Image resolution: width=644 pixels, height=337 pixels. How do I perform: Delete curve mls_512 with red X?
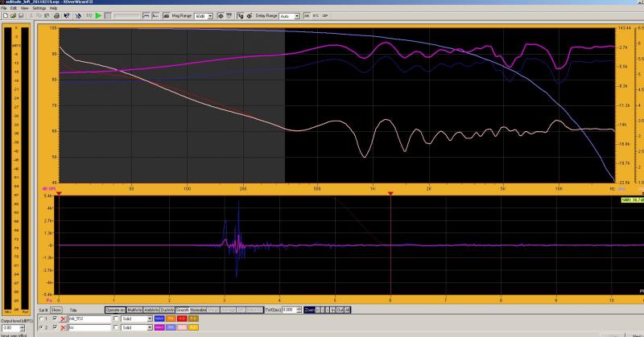pyautogui.click(x=62, y=319)
